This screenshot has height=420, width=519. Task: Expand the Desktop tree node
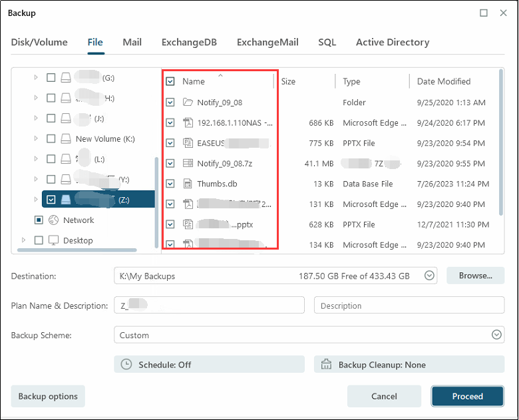coord(23,240)
